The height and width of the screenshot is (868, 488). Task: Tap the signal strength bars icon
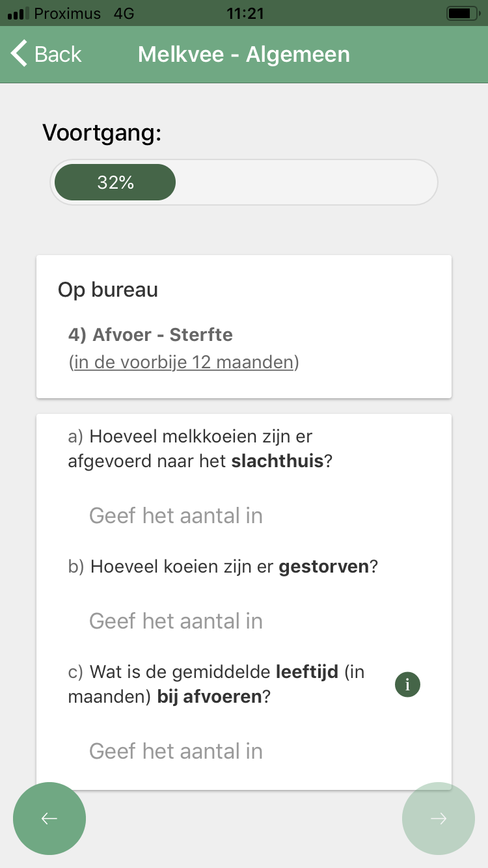click(x=18, y=14)
